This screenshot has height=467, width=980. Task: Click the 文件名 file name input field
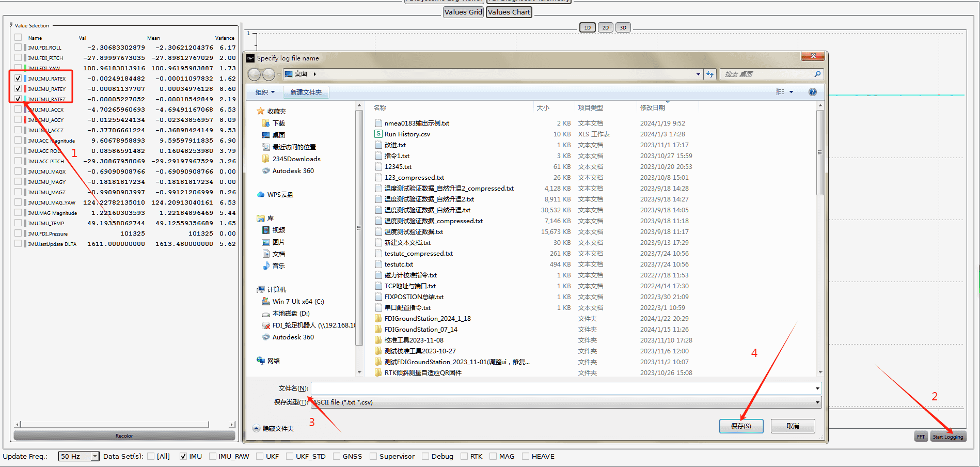pyautogui.click(x=563, y=388)
